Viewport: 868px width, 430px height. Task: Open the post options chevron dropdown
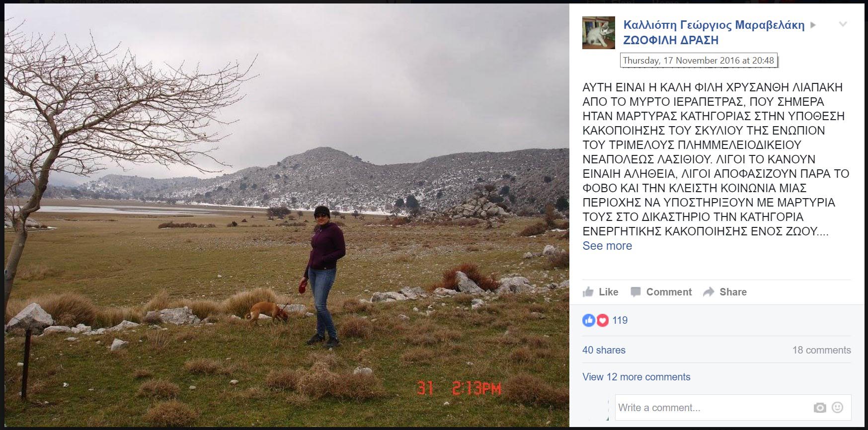(843, 24)
